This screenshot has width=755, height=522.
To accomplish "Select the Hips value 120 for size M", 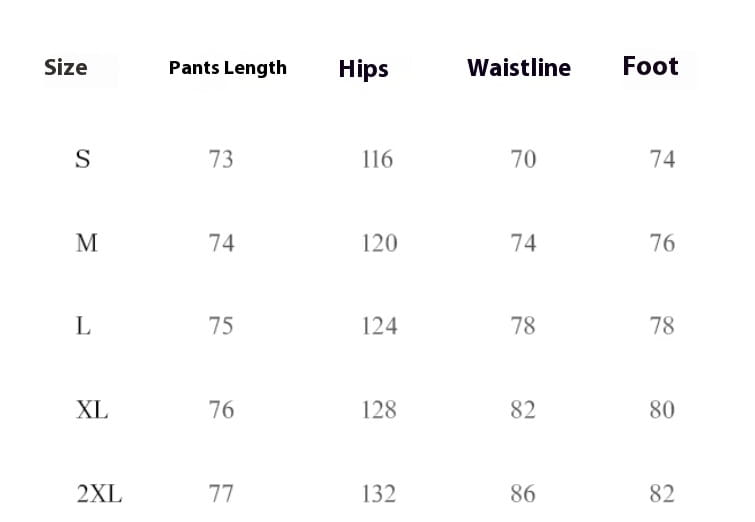I will click(379, 243).
